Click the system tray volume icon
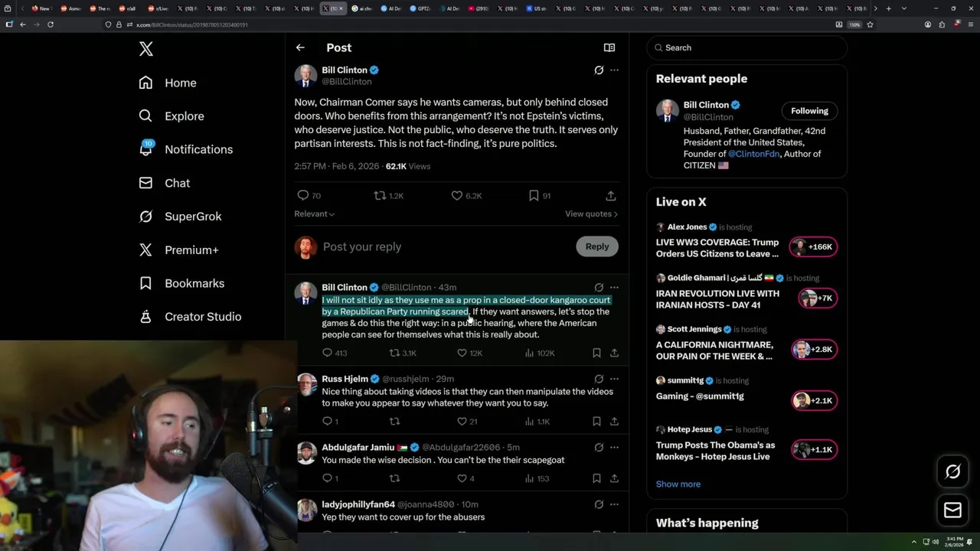980x551 pixels. [936, 542]
